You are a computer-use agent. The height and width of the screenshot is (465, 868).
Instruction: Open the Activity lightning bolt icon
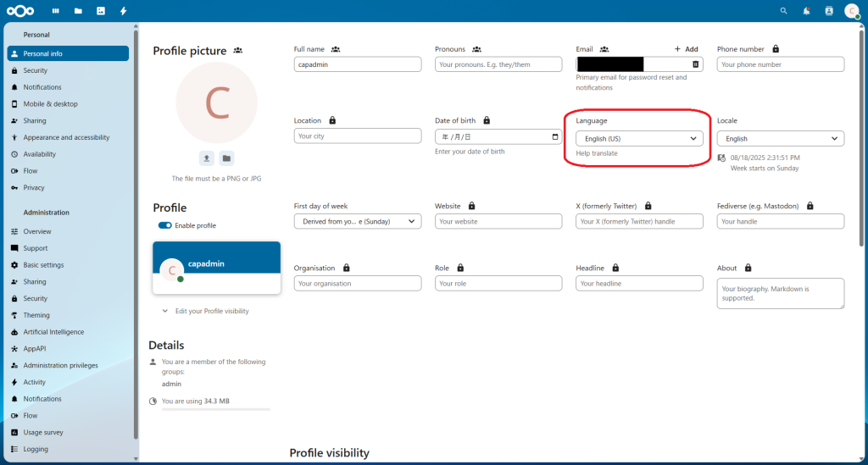tap(124, 11)
